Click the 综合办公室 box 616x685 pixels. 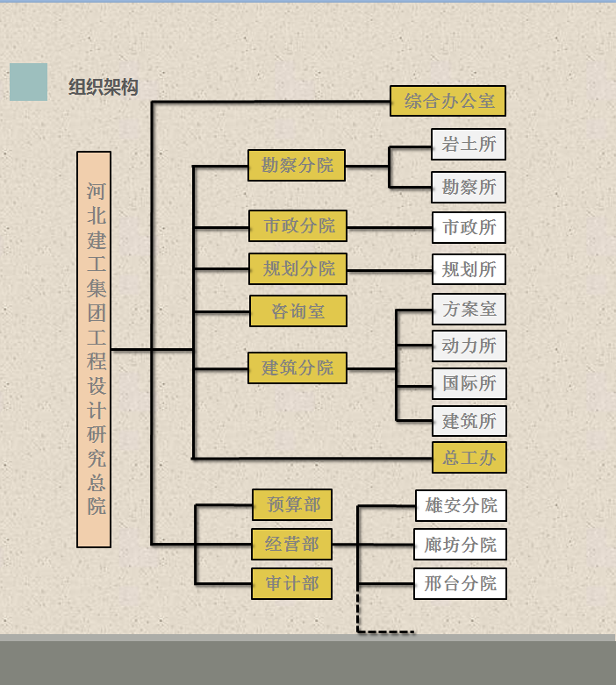[x=448, y=101]
